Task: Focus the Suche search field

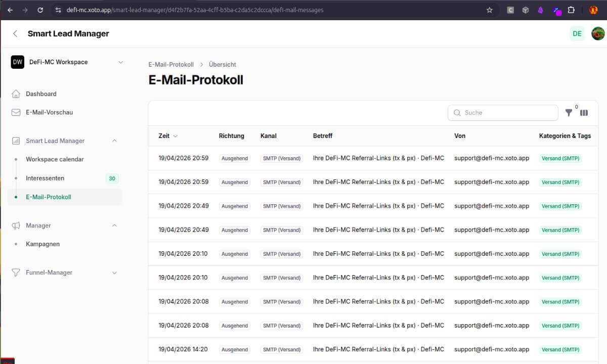Action: click(503, 113)
